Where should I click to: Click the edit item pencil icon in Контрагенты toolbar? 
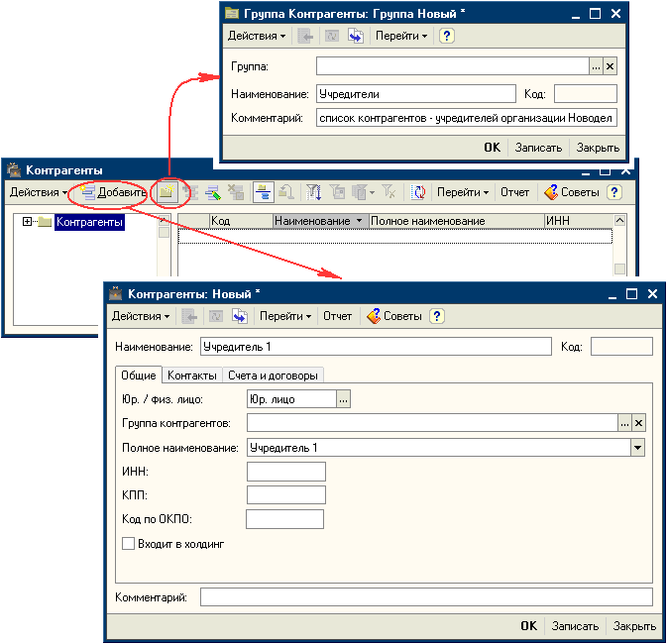coord(213,192)
